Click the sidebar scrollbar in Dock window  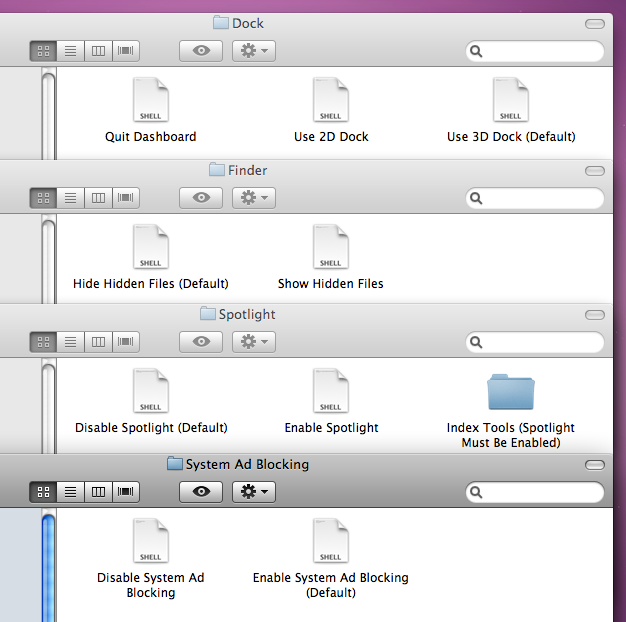point(48,116)
